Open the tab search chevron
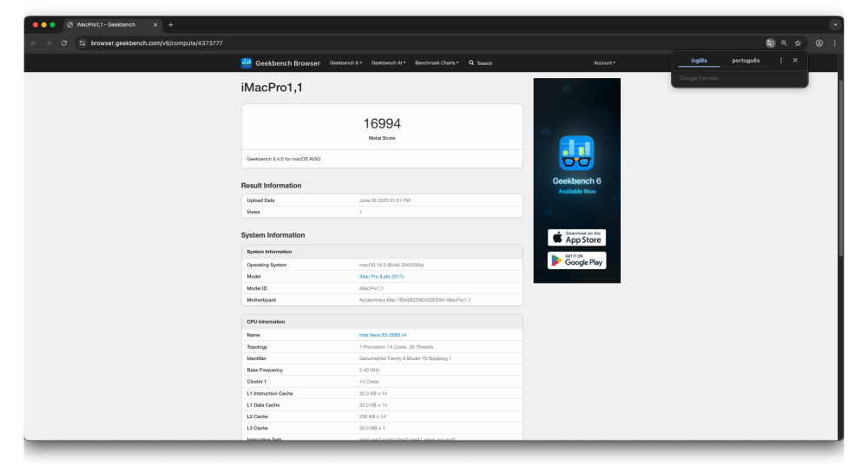868x472 pixels. coord(835,25)
